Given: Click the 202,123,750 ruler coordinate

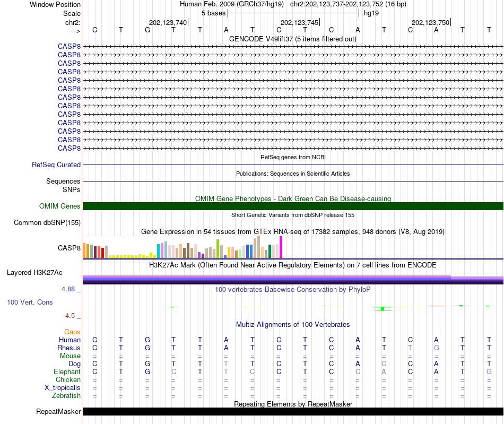Looking at the screenshot, I should tap(431, 22).
